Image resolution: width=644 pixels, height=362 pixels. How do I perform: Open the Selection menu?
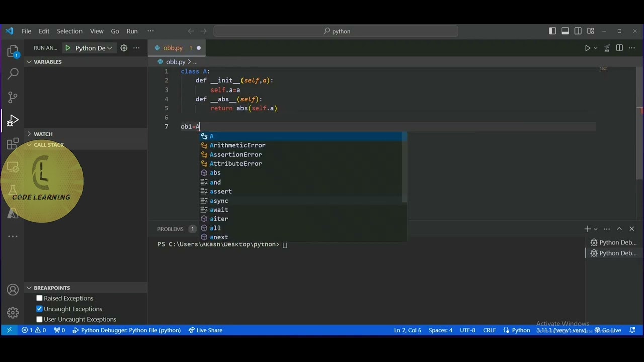pyautogui.click(x=69, y=31)
